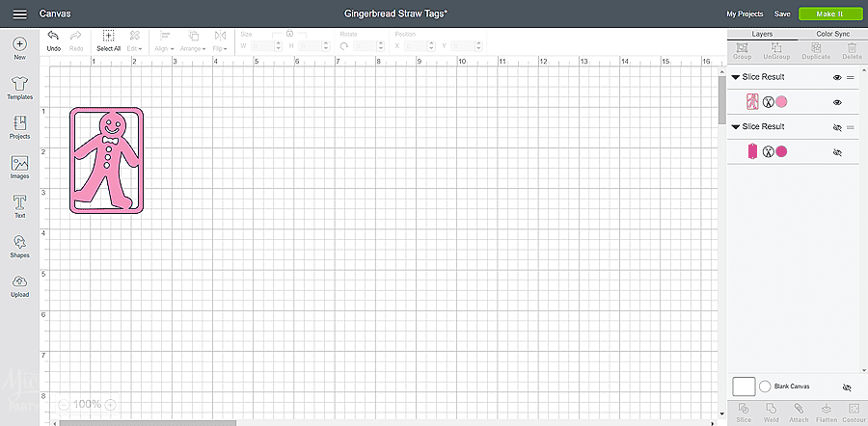
Task: Click the light pink color swatch
Action: click(781, 102)
